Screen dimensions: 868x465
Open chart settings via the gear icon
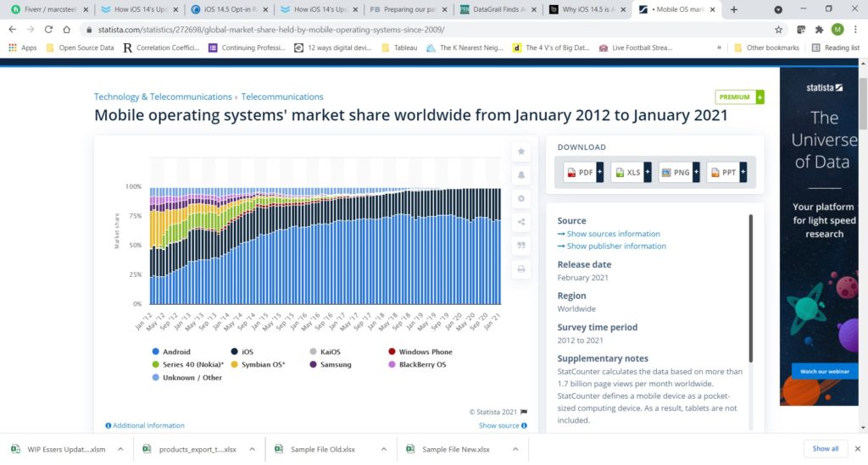pos(520,198)
